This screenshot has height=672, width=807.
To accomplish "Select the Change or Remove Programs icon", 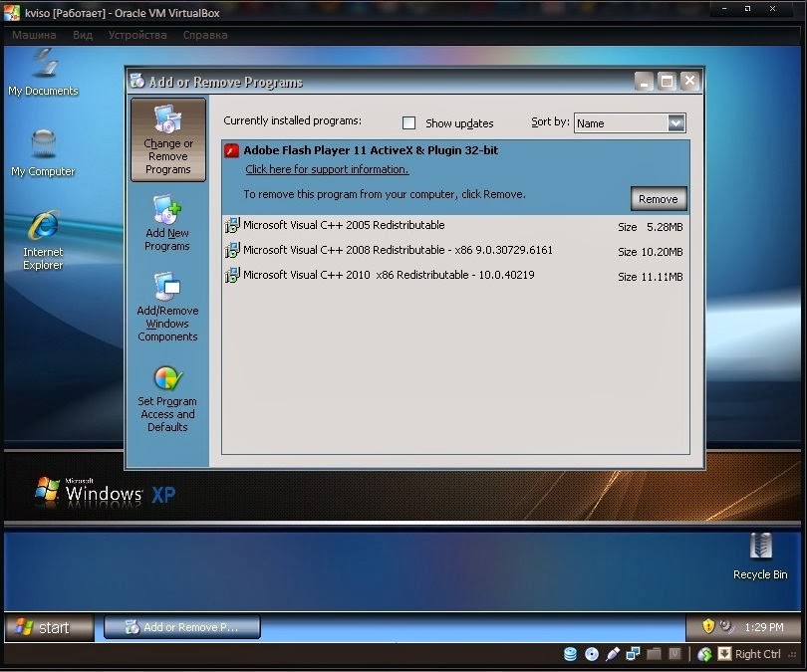I will [x=167, y=139].
